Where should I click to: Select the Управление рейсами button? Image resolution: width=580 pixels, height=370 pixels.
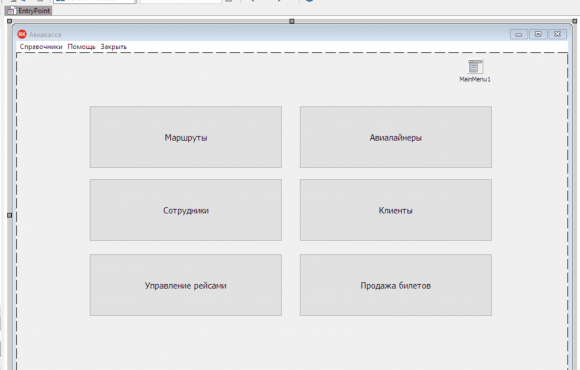tap(186, 285)
